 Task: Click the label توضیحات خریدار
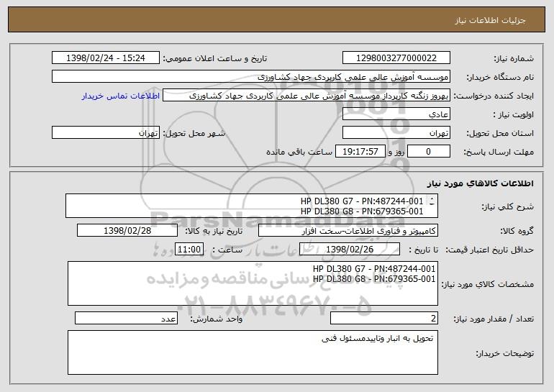coord(504,353)
